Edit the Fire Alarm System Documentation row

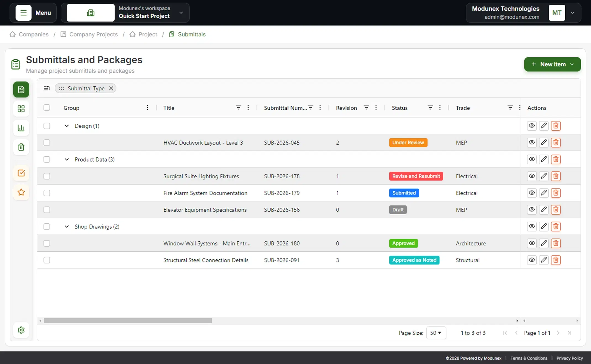pos(544,193)
